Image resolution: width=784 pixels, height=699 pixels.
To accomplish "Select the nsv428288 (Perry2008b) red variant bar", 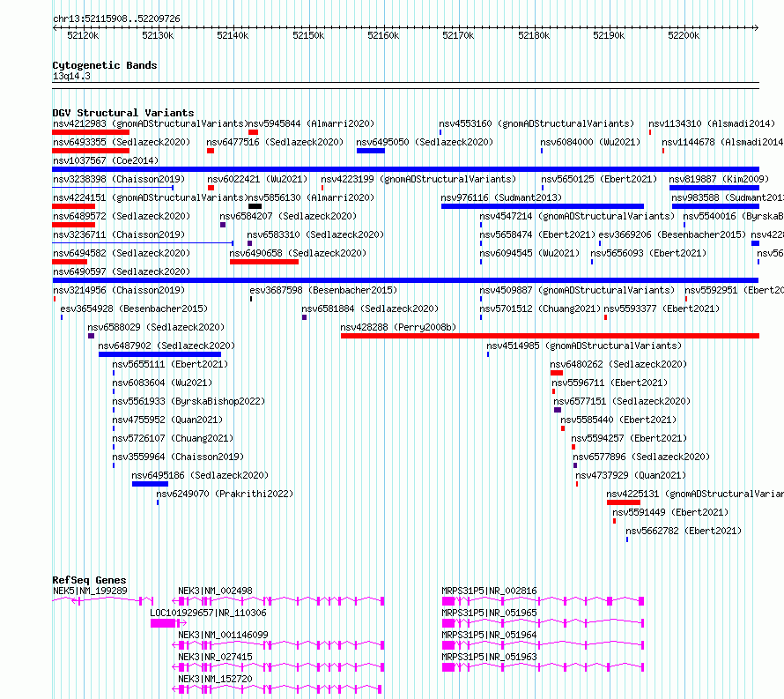I will pyautogui.click(x=550, y=336).
